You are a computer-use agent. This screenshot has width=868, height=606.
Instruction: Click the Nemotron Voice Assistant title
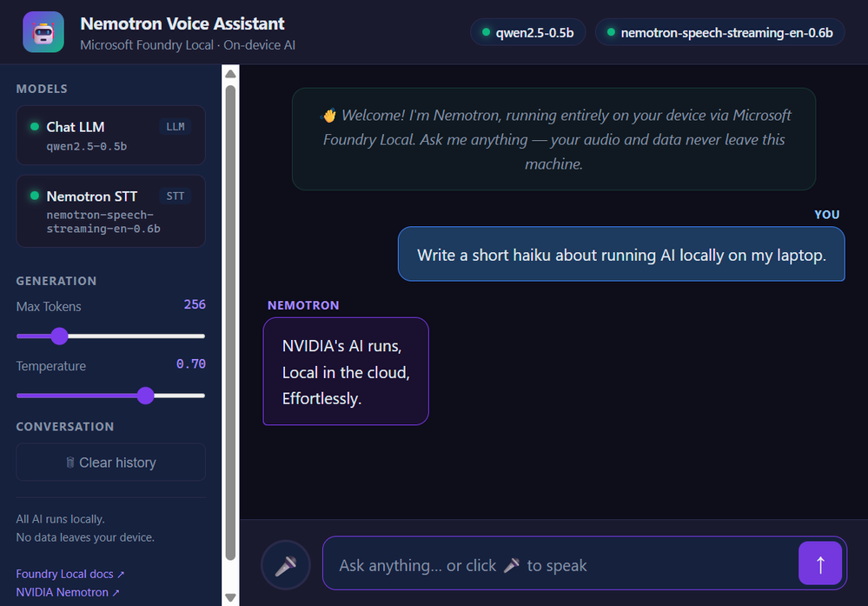pos(182,23)
